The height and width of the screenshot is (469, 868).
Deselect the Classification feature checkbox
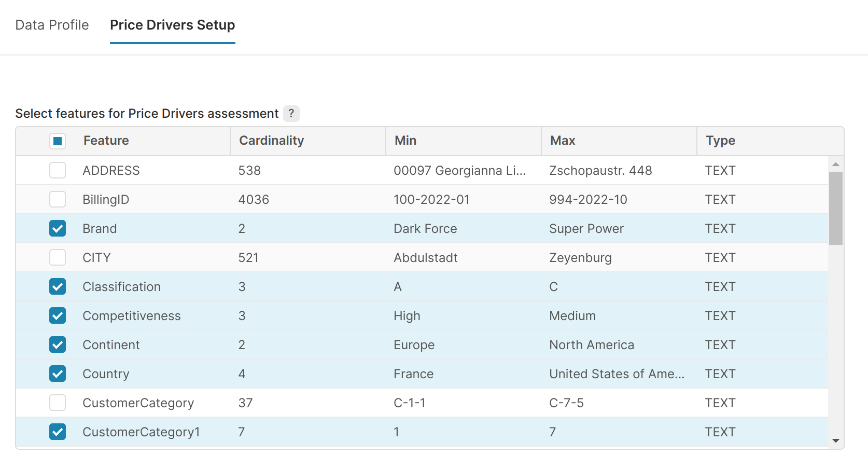pos(58,286)
